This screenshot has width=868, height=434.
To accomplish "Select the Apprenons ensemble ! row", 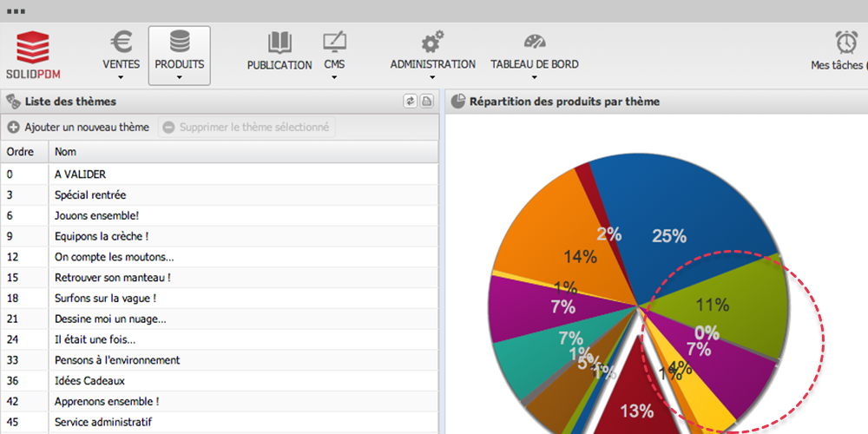I will (220, 401).
